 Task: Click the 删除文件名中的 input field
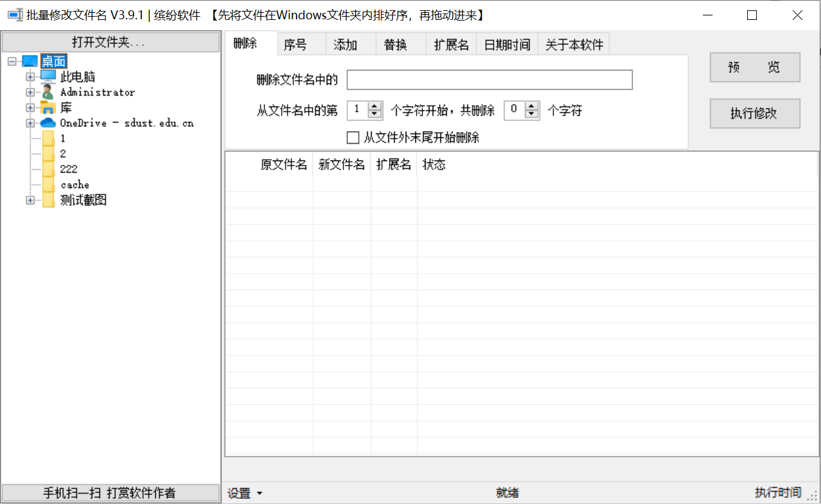489,80
